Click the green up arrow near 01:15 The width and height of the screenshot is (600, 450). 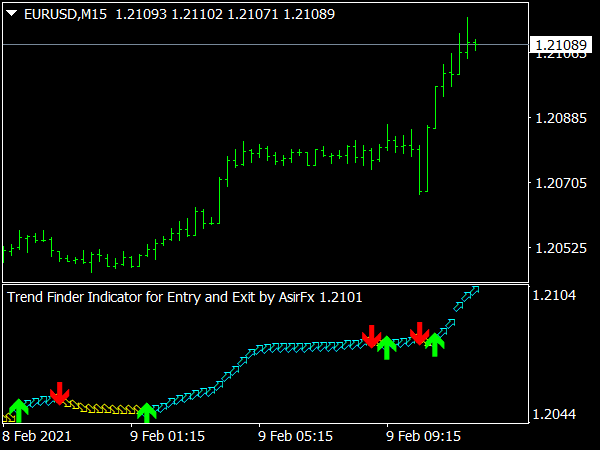click(147, 413)
